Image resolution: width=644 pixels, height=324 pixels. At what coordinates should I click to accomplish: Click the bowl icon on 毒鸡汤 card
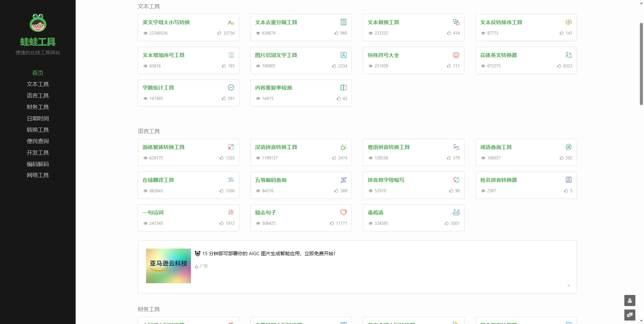tap(456, 212)
